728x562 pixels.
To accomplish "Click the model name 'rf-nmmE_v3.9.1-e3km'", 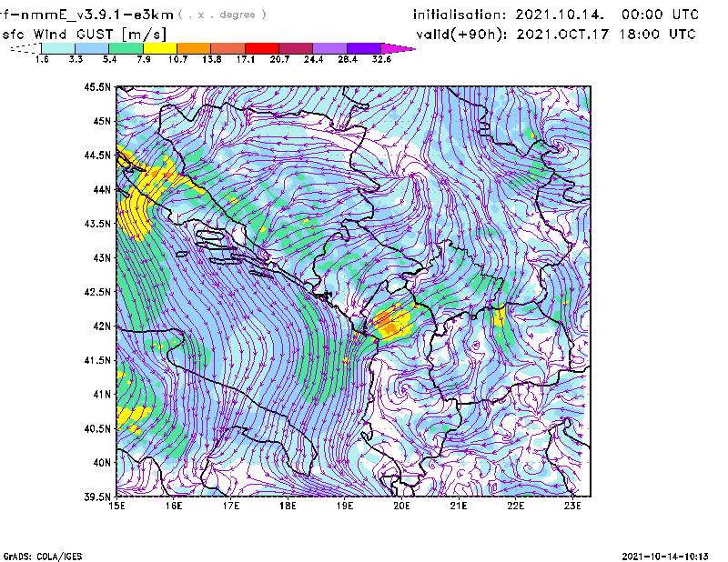I will click(x=86, y=15).
